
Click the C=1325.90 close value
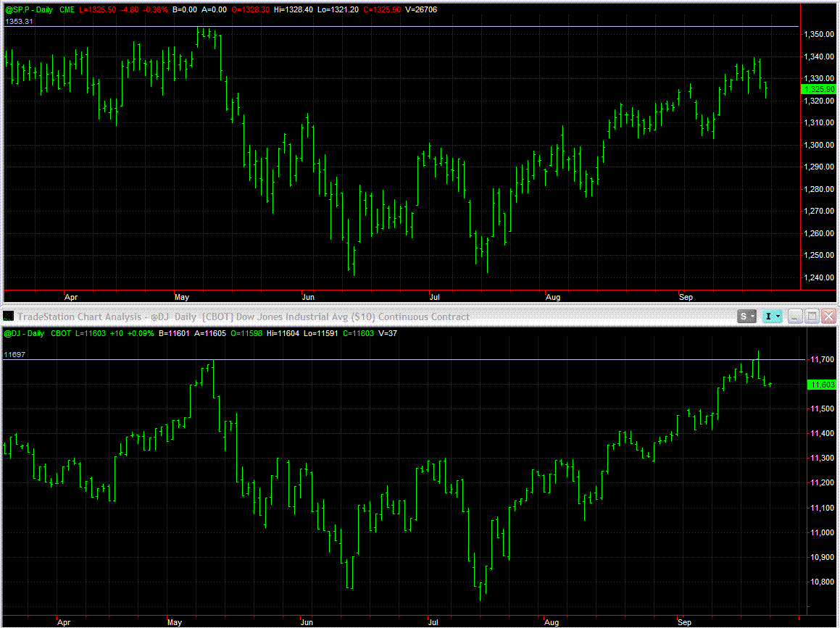tap(381, 9)
